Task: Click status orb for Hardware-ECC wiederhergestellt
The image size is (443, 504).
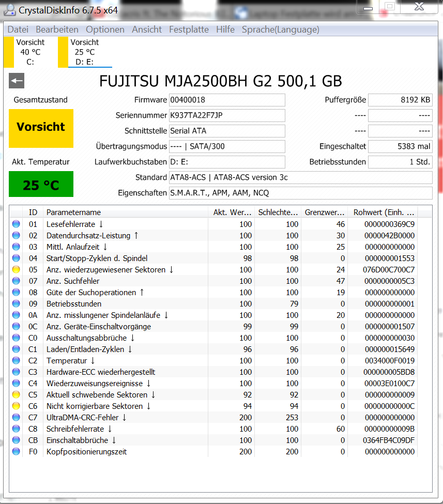Action: point(16,372)
